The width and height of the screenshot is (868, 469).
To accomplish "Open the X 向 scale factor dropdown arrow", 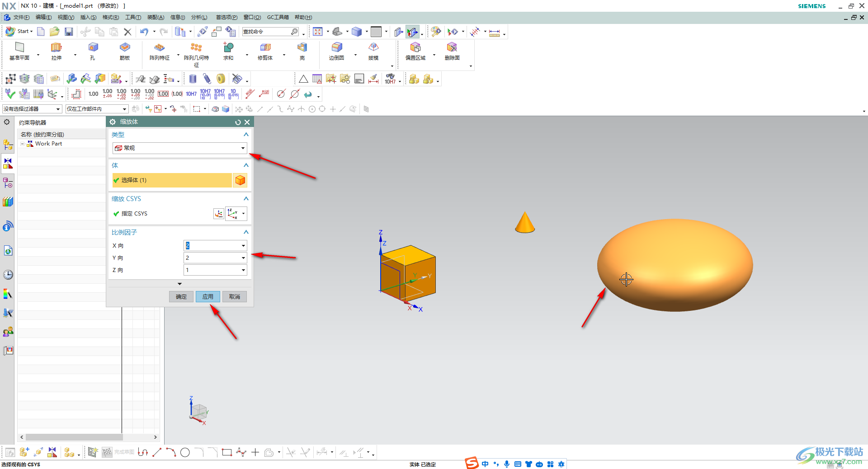I will 243,246.
